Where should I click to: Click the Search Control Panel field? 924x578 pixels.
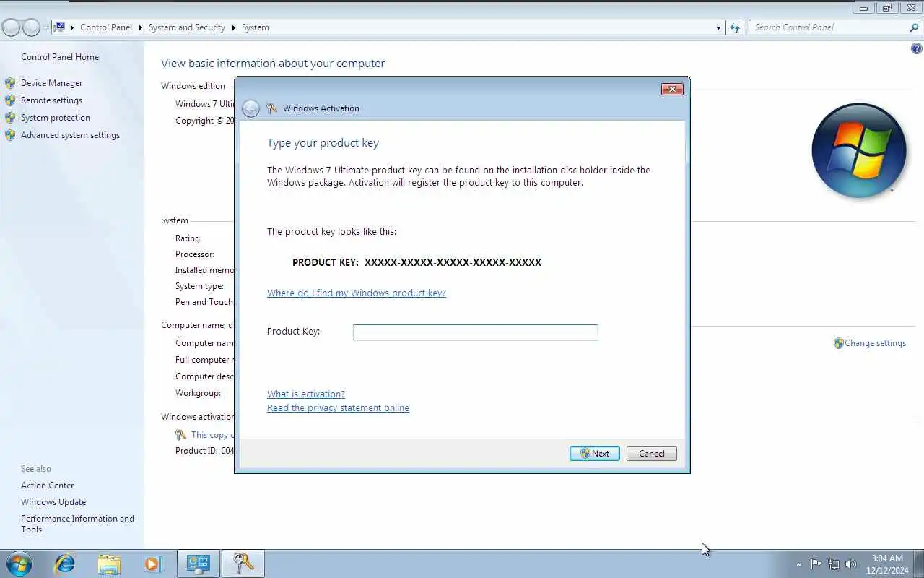coord(829,27)
